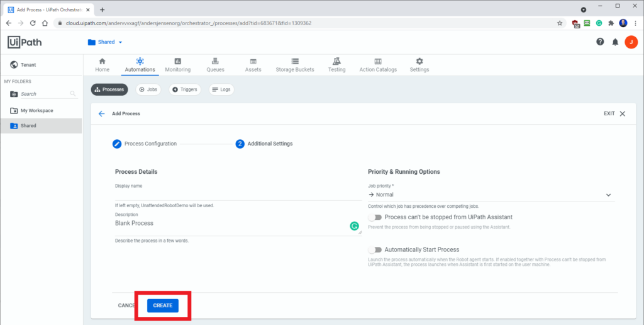Screen dimensions: 644x325
Task: Click the CREATE button
Action: [x=163, y=305]
